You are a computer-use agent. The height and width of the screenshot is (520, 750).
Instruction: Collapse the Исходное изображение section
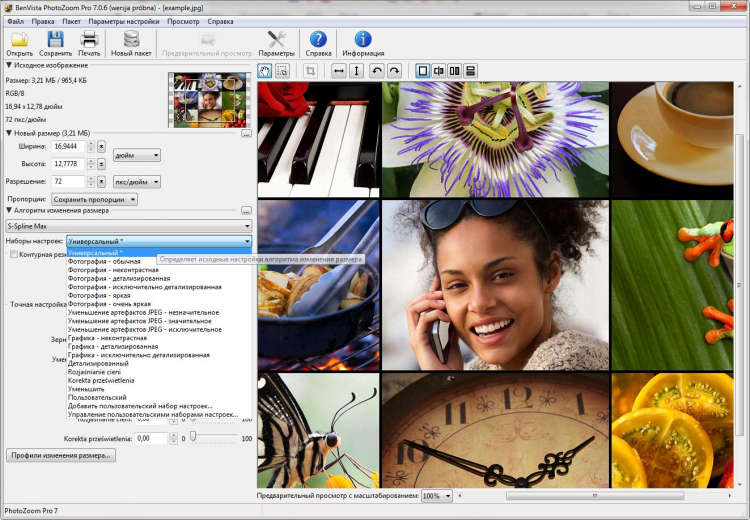(9, 65)
